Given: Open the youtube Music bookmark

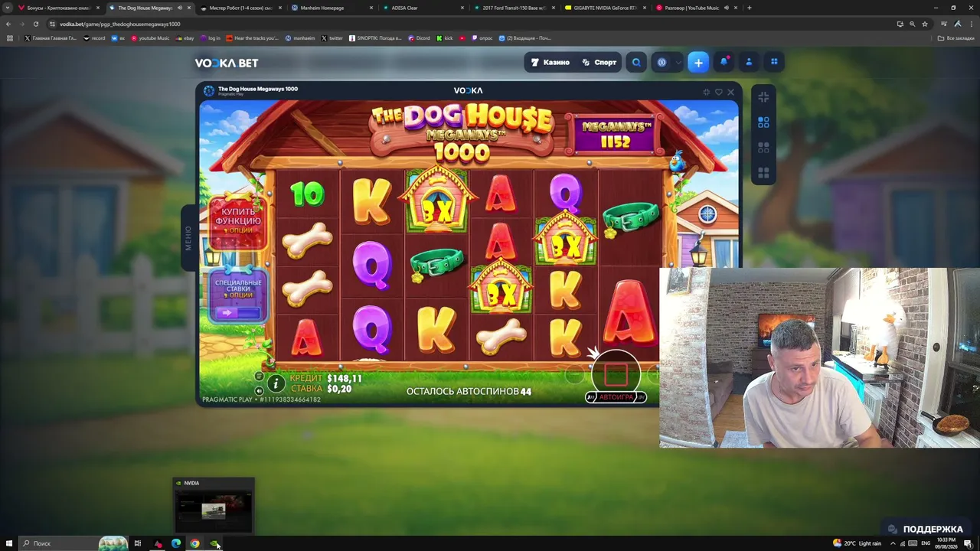Looking at the screenshot, I should 150,37.
